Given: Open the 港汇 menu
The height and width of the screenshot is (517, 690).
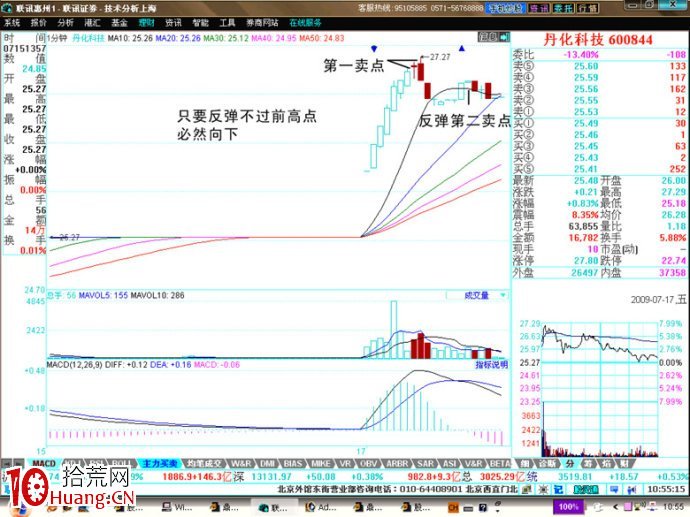Looking at the screenshot, I should (x=92, y=23).
